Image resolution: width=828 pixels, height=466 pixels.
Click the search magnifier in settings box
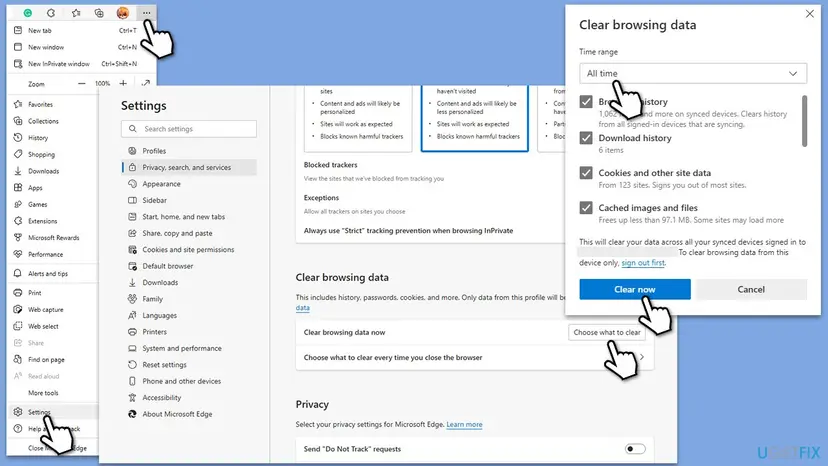tap(133, 129)
